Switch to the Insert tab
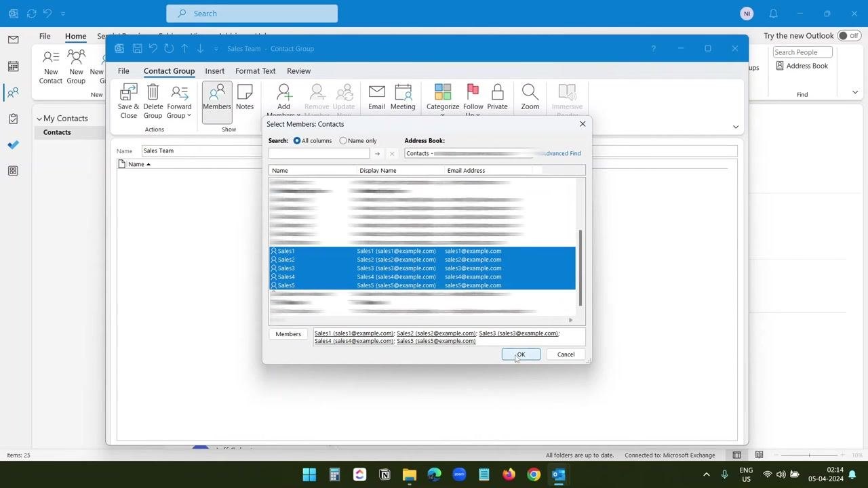This screenshot has height=488, width=868. pyautogui.click(x=215, y=71)
